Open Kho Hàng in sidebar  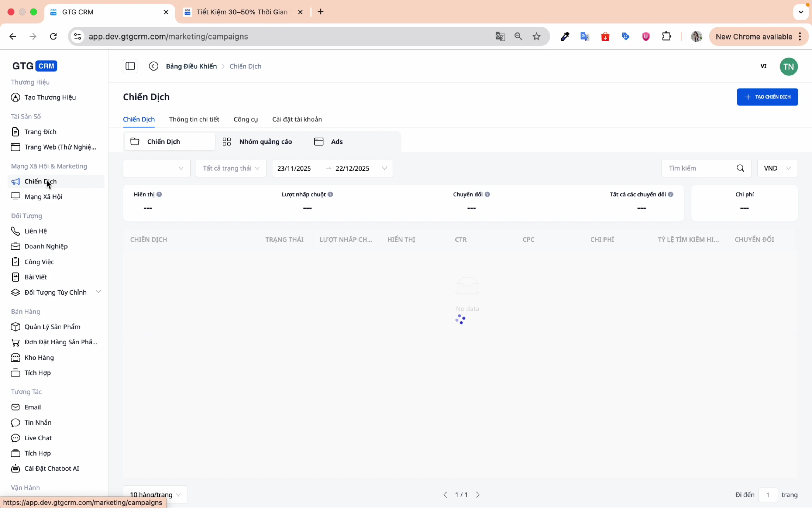pos(39,357)
